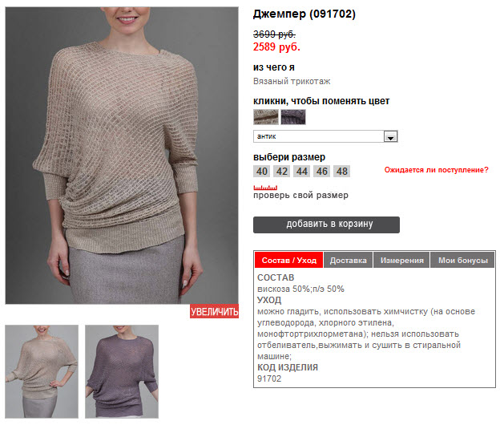Choose size 42
The width and height of the screenshot is (504, 433).
pyautogui.click(x=282, y=172)
